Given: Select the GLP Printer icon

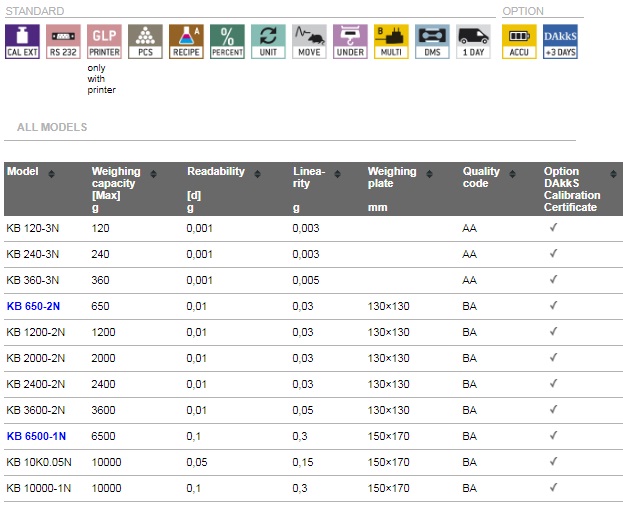Looking at the screenshot, I should 104,41.
